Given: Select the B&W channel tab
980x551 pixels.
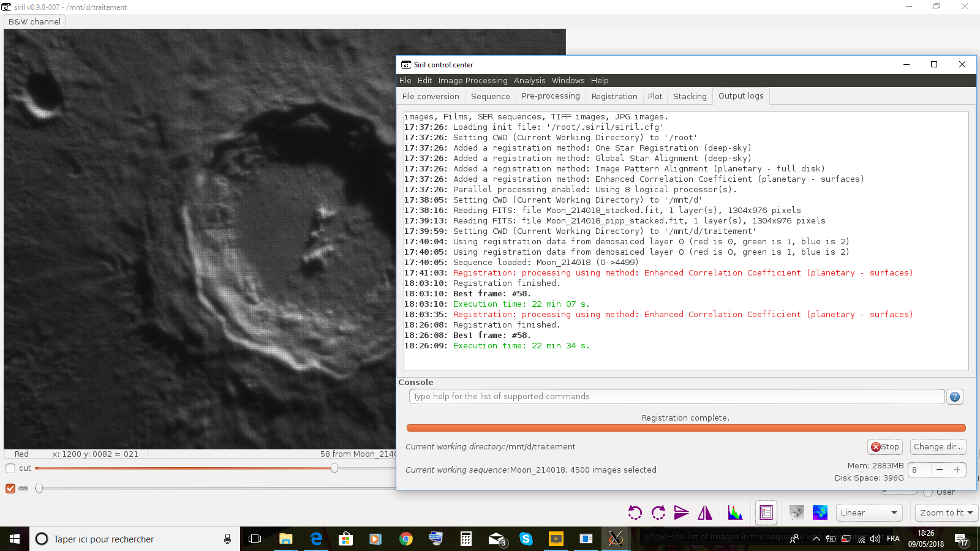Looking at the screenshot, I should point(35,21).
